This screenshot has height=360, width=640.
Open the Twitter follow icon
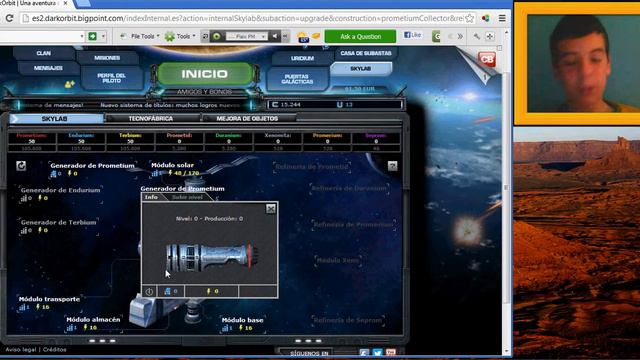click(378, 352)
